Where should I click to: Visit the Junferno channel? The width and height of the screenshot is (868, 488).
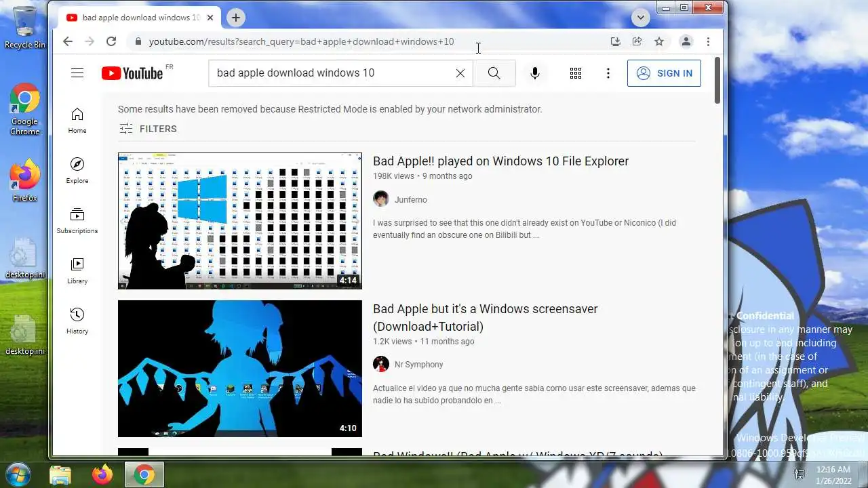coord(411,200)
